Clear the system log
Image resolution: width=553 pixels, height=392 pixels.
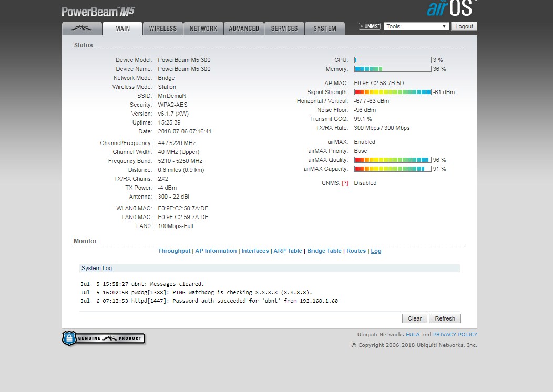[x=415, y=318]
